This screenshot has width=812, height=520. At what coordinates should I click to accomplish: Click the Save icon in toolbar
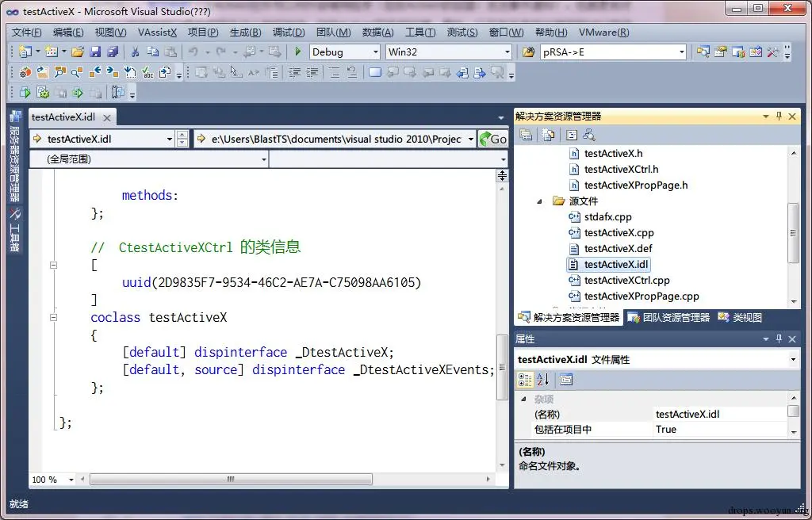point(95,52)
